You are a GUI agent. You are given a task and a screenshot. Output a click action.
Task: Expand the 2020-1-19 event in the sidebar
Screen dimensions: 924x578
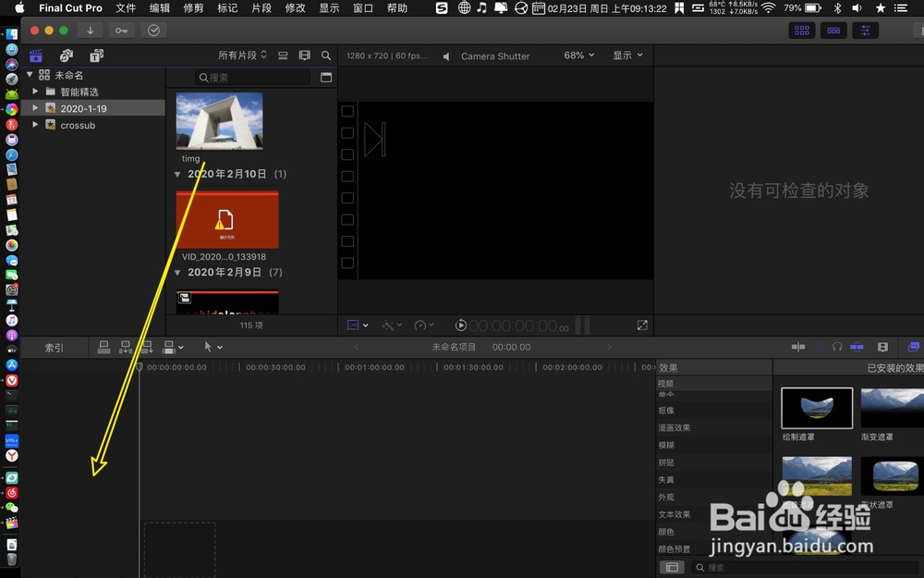[x=35, y=106]
